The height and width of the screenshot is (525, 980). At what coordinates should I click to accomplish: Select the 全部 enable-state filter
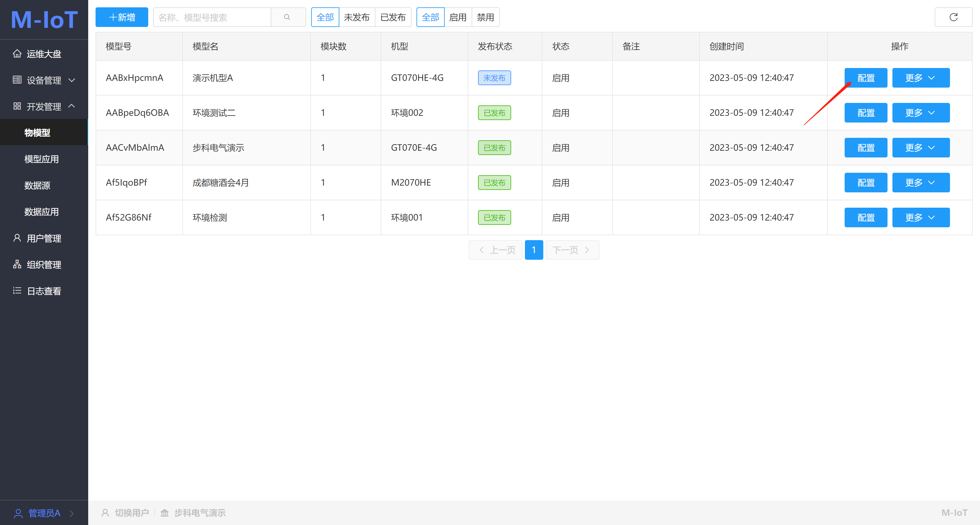click(430, 17)
